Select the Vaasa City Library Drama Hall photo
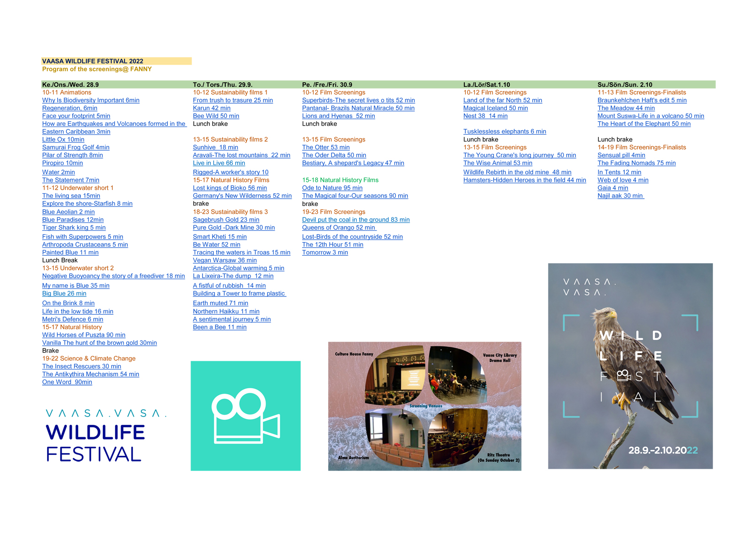Viewport: 756px width, 534px height. (457, 375)
